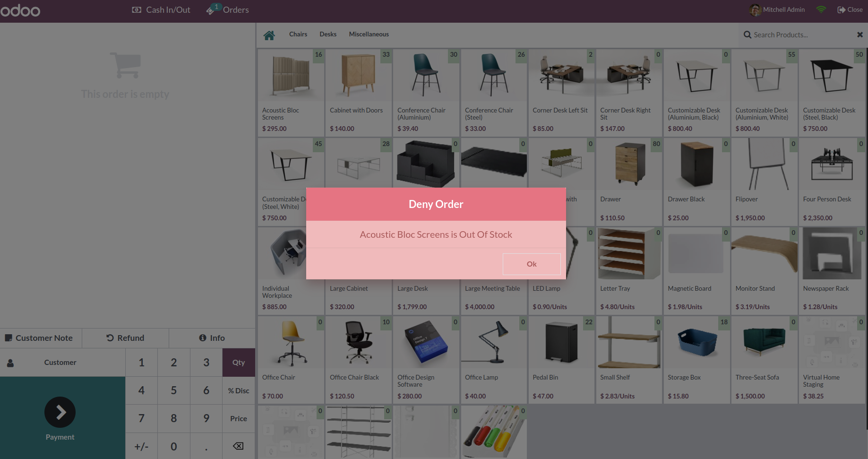
Task: Select Customizable Desk (Aluminium, White)
Action: coord(764,93)
